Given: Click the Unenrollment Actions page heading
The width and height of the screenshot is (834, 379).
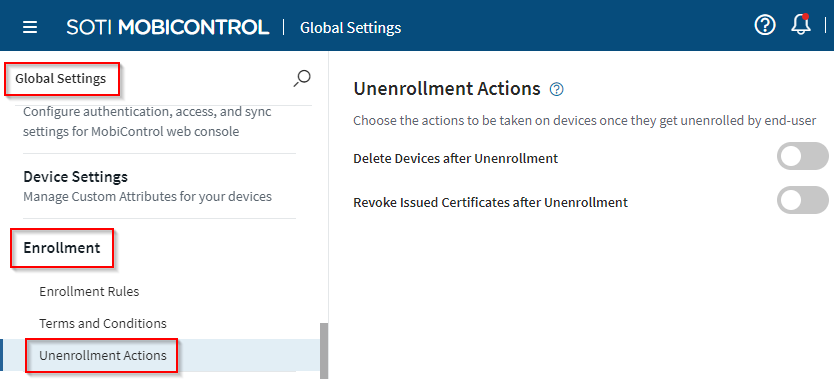Looking at the screenshot, I should [447, 89].
